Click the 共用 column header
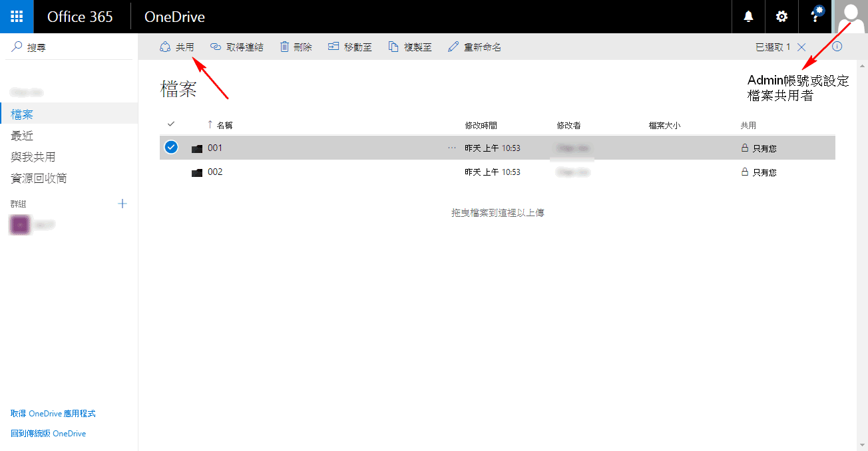 tap(748, 125)
